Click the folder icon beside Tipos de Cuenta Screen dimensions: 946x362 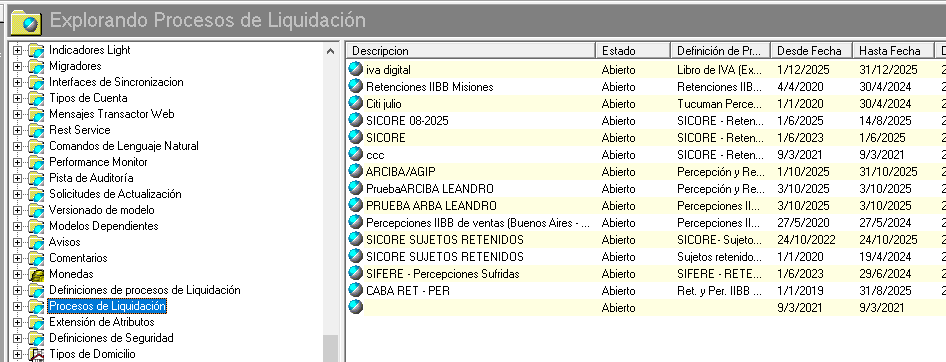36,98
